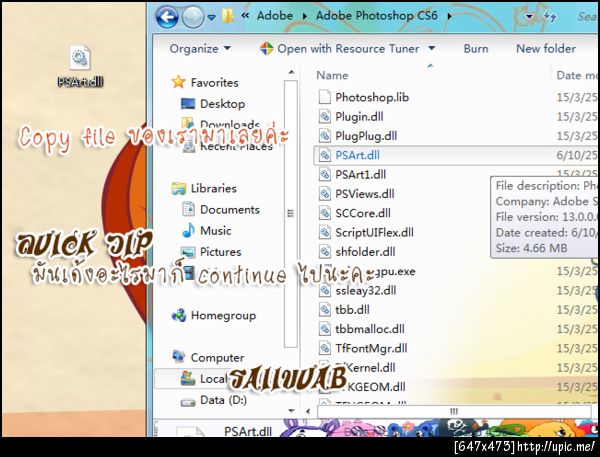Select Computer in the navigation pane
This screenshot has height=457, width=600.
(217, 357)
